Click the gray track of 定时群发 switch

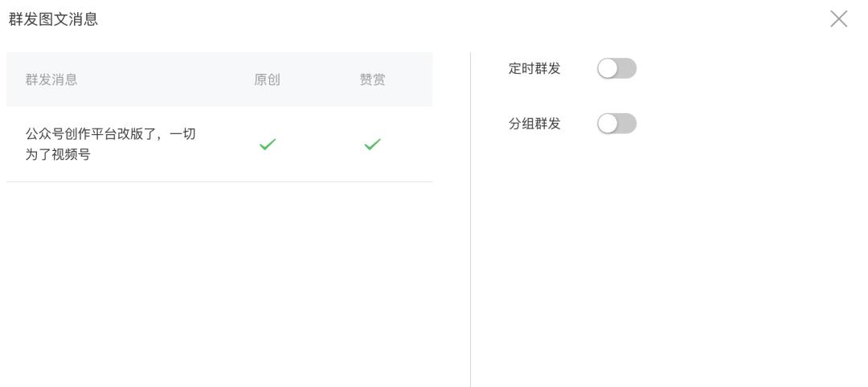(x=627, y=69)
